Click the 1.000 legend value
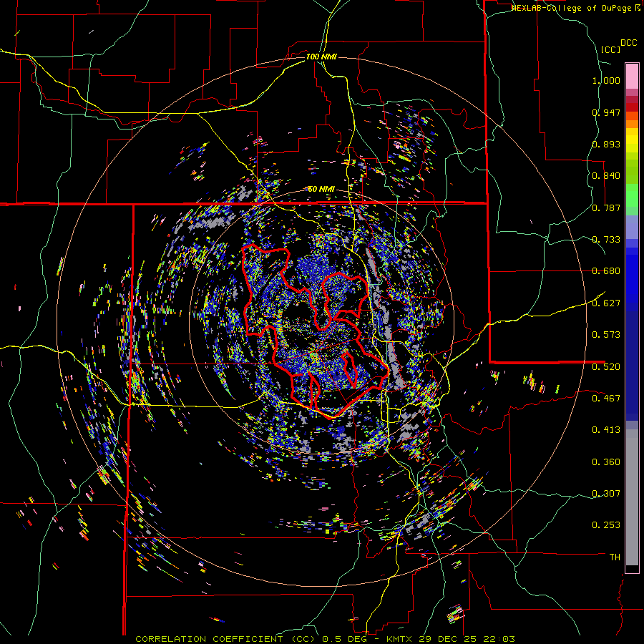 pos(606,80)
